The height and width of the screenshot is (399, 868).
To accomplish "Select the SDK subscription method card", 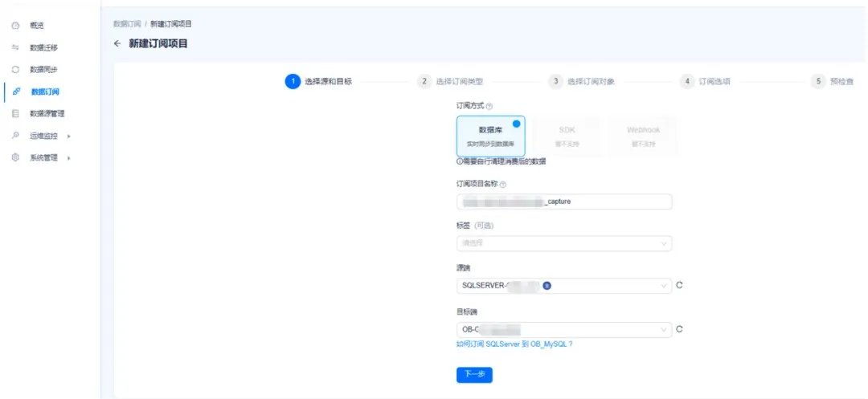I will [x=567, y=136].
